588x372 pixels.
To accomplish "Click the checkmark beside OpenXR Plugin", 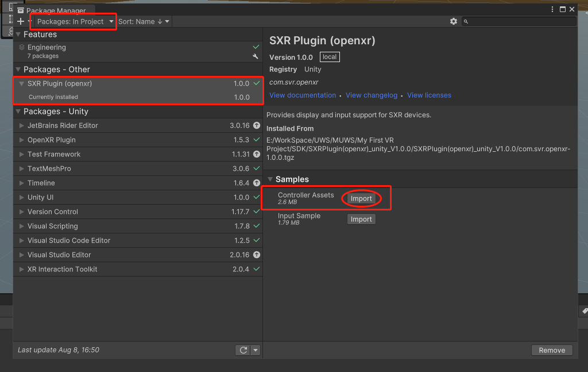I will click(x=256, y=140).
